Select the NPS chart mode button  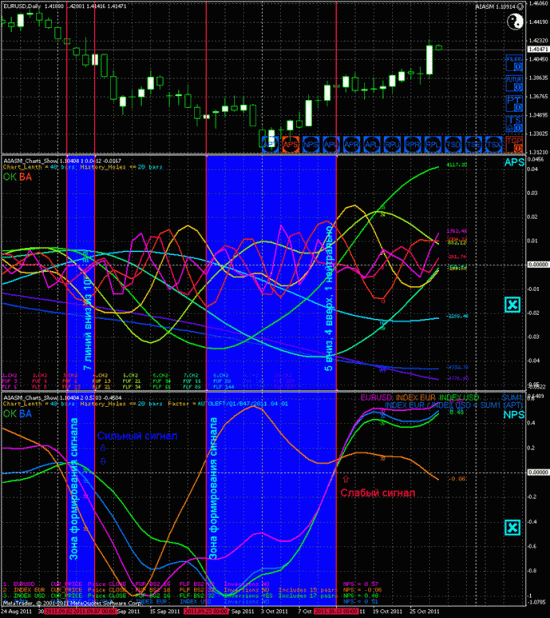click(311, 145)
